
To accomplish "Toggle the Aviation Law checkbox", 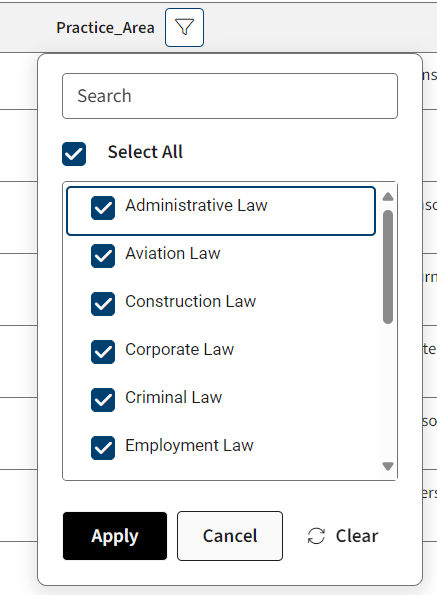I will (x=103, y=256).
